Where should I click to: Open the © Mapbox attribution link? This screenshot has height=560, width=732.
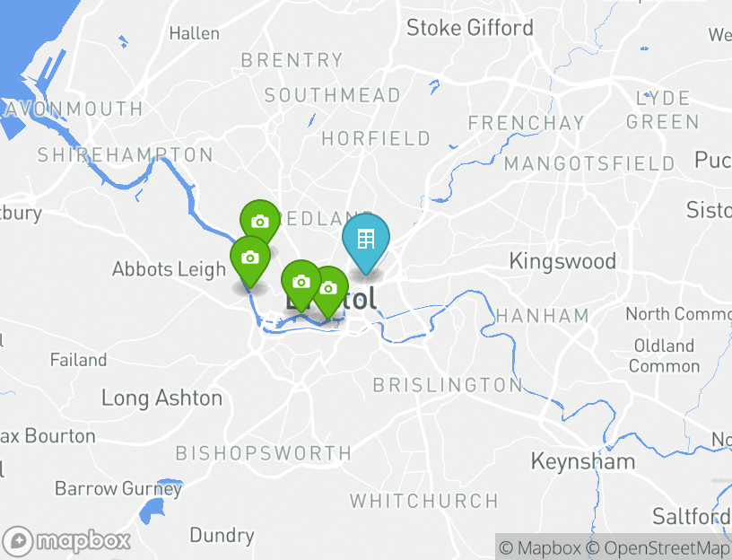pos(540,547)
